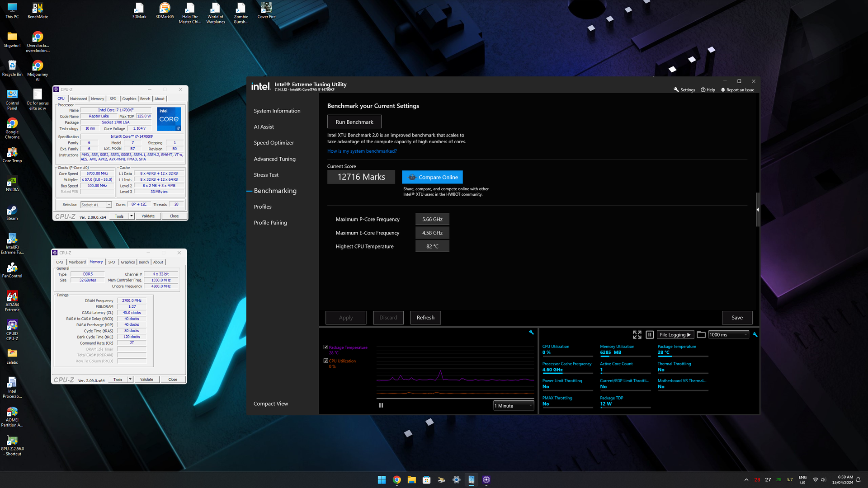Switch to Compact View in XTU

(x=270, y=404)
